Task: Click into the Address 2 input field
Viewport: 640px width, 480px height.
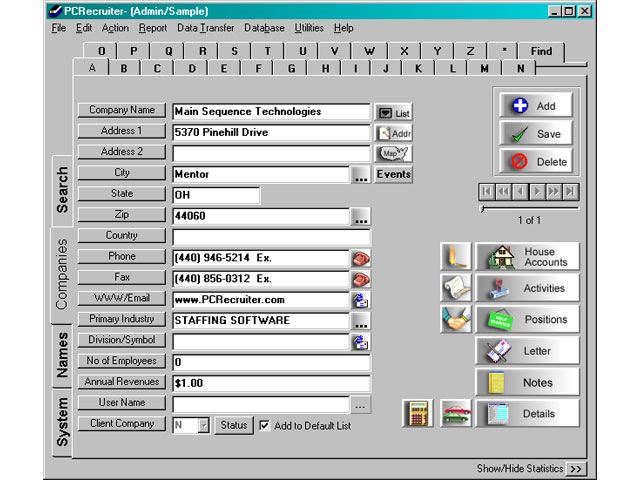Action: click(271, 154)
